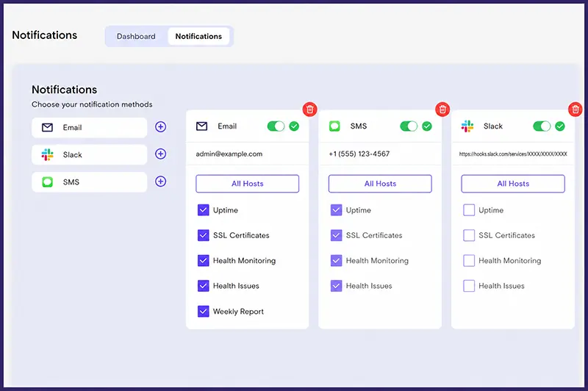Image resolution: width=588 pixels, height=391 pixels.
Task: Uncheck Health Issues in the Email card
Action: [204, 286]
